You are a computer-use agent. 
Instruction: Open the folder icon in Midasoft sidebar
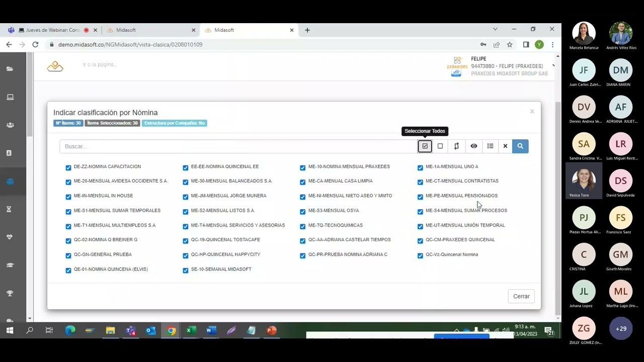[10, 69]
